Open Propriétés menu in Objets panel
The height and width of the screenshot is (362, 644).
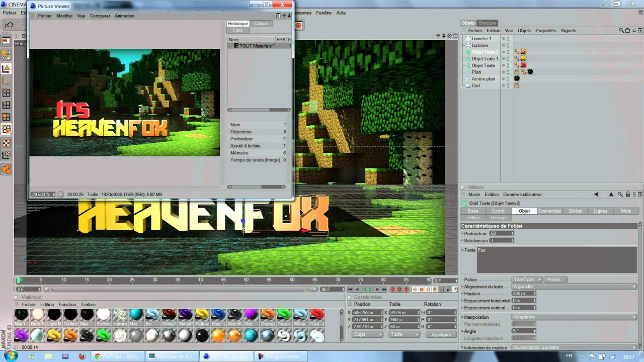tap(546, 31)
